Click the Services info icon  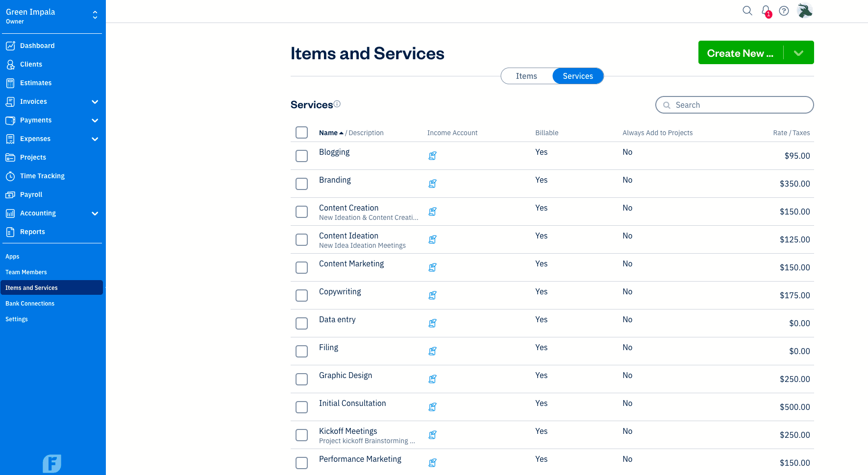pyautogui.click(x=337, y=104)
